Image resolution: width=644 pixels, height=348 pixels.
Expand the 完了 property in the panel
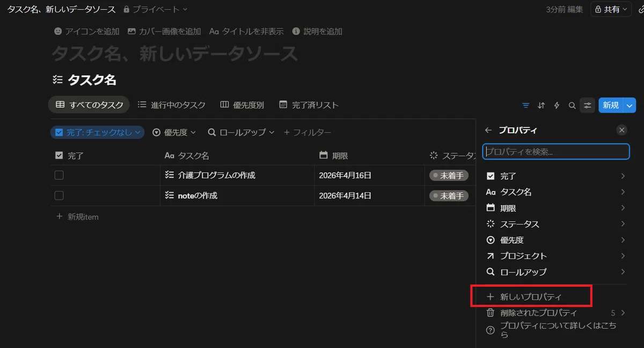pyautogui.click(x=555, y=176)
